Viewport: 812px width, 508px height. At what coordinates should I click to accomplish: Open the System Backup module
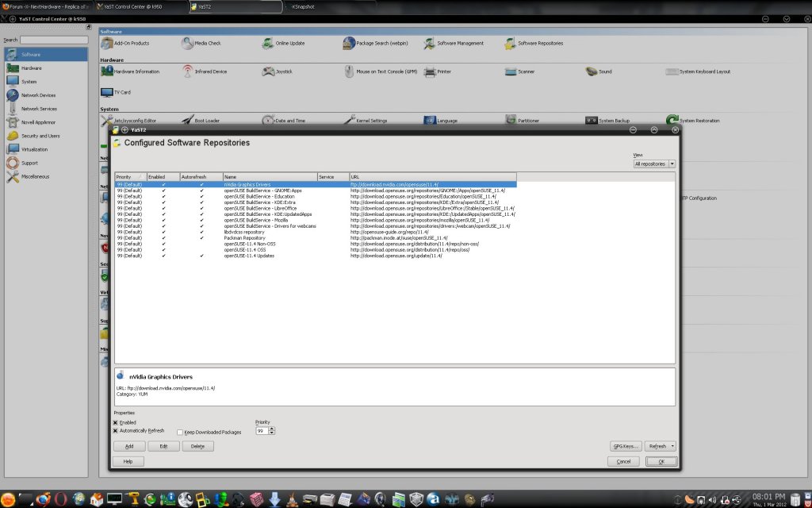point(607,121)
